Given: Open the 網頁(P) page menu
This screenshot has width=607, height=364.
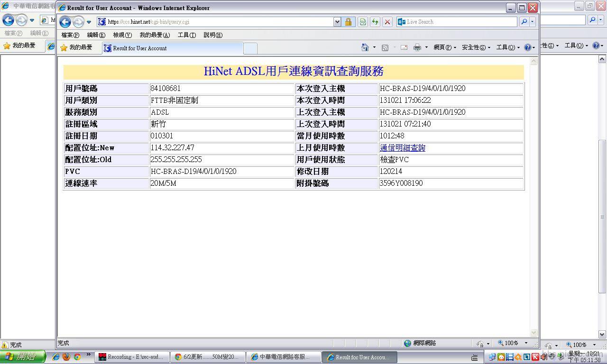Looking at the screenshot, I should click(x=445, y=47).
